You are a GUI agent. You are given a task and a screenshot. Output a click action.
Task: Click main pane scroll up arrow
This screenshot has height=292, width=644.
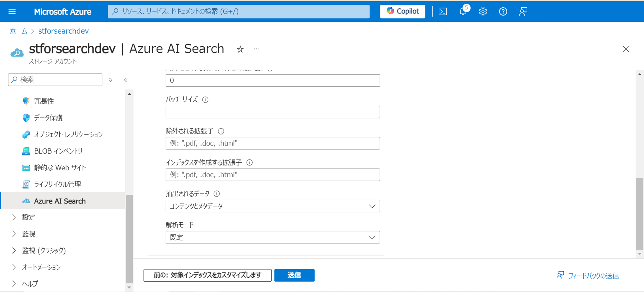pos(639,74)
